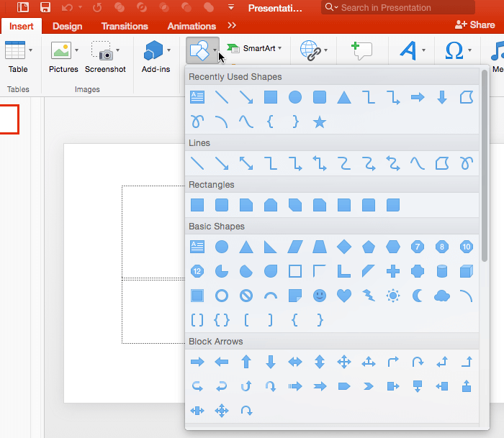504x438 pixels.
Task: Select the 5-point star in Recently Used Shapes
Action: coord(320,122)
